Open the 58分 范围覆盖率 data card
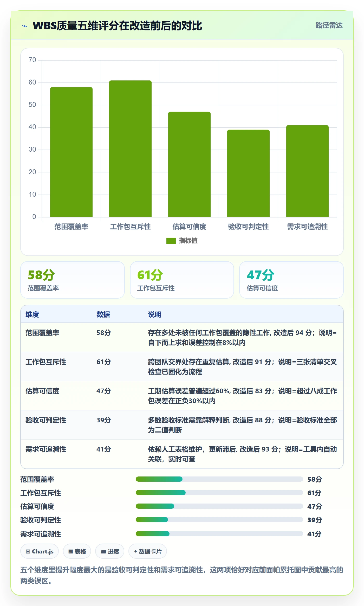The width and height of the screenshot is (364, 606). [x=73, y=280]
